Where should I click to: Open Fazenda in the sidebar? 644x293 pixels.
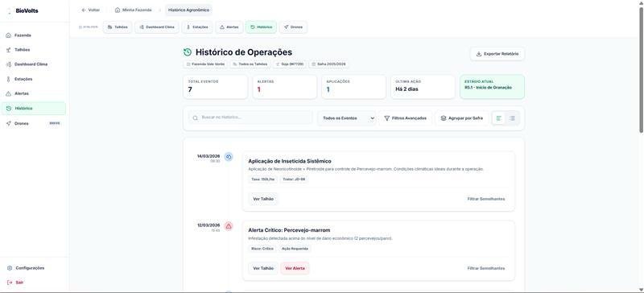click(x=33, y=35)
